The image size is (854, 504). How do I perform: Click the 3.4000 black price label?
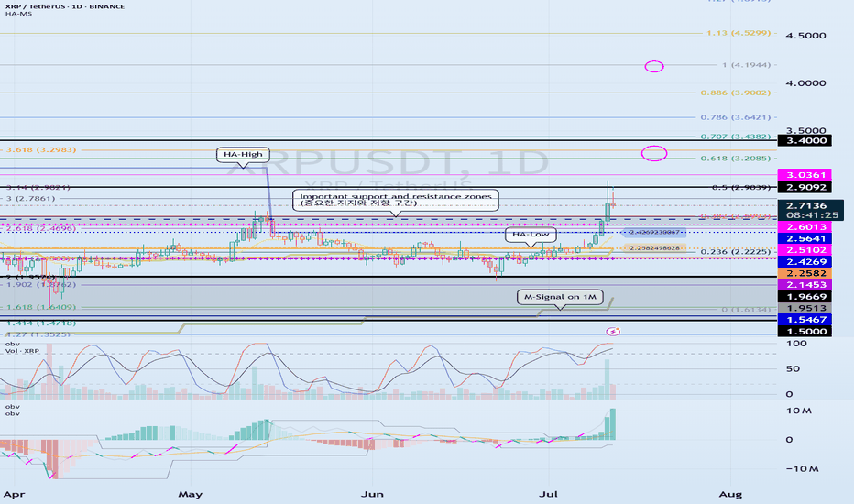pos(805,140)
